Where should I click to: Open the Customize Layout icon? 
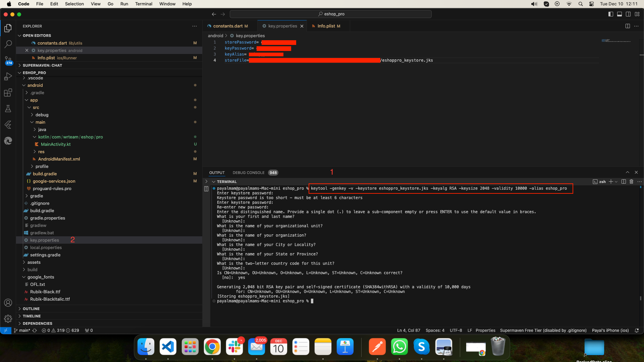click(x=637, y=14)
